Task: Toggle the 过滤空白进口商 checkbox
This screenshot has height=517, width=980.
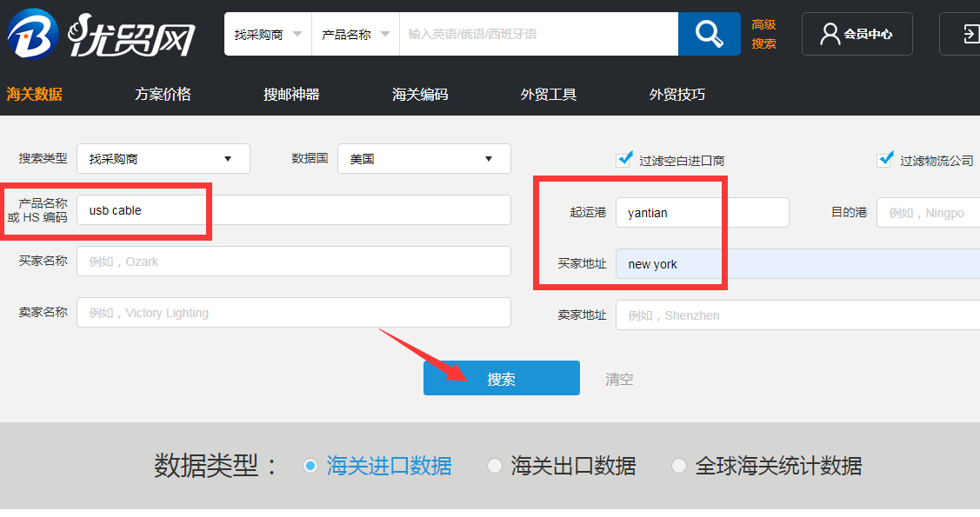Action: tap(623, 160)
